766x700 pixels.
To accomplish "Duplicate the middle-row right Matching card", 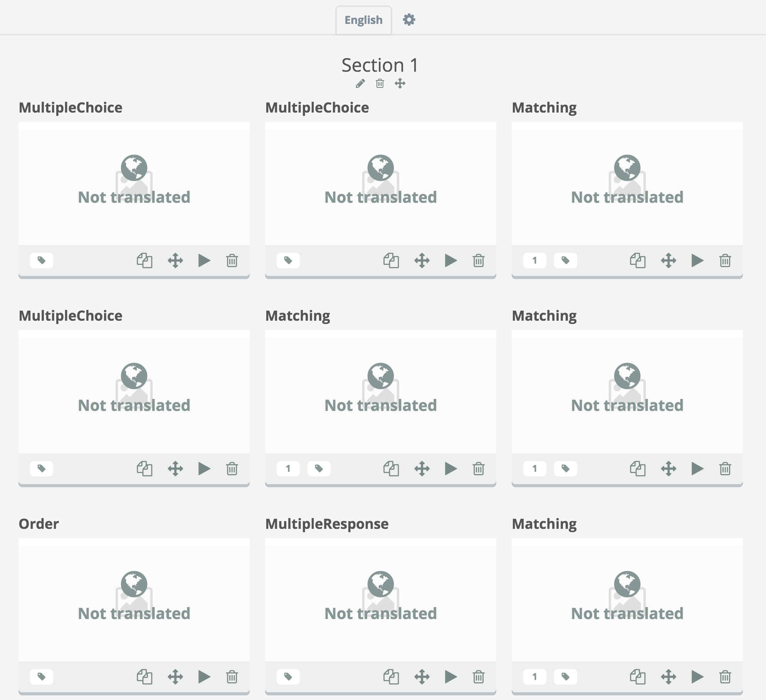I will pyautogui.click(x=638, y=469).
